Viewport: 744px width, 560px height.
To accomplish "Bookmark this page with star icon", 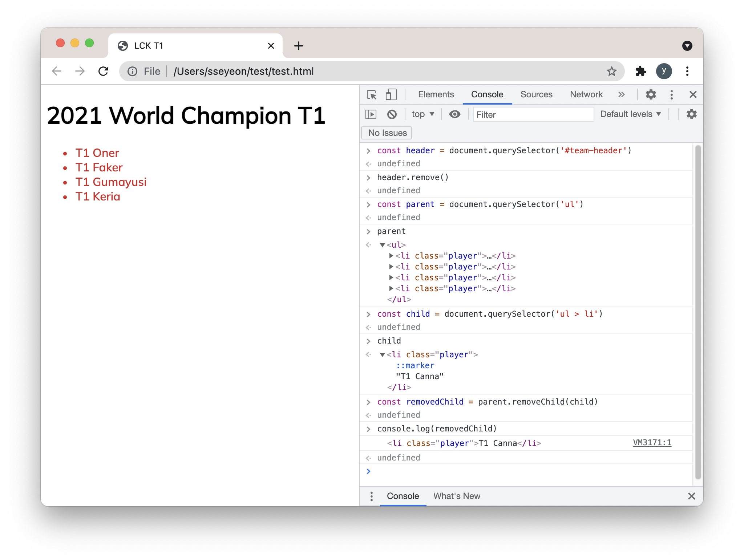I will tap(612, 71).
